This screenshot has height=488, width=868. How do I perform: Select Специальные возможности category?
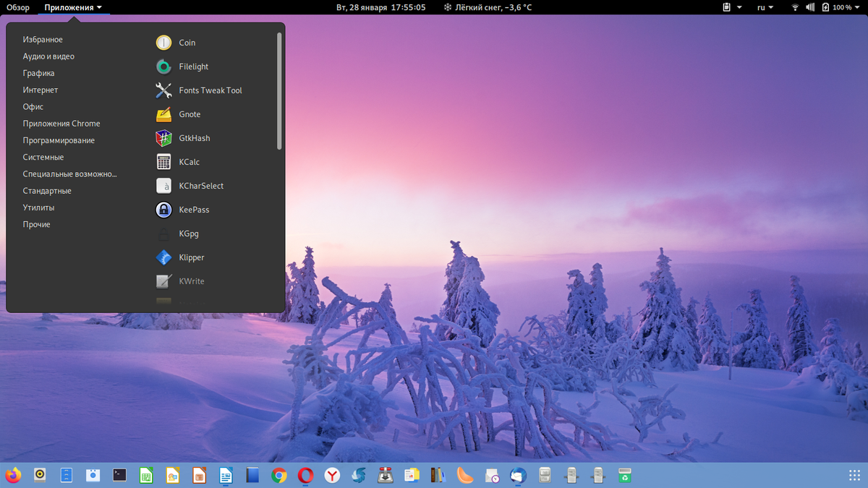[x=70, y=174]
